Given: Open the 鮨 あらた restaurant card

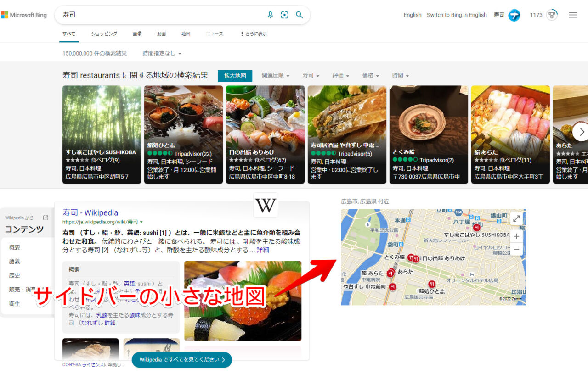Looking at the screenshot, I should pos(510,134).
